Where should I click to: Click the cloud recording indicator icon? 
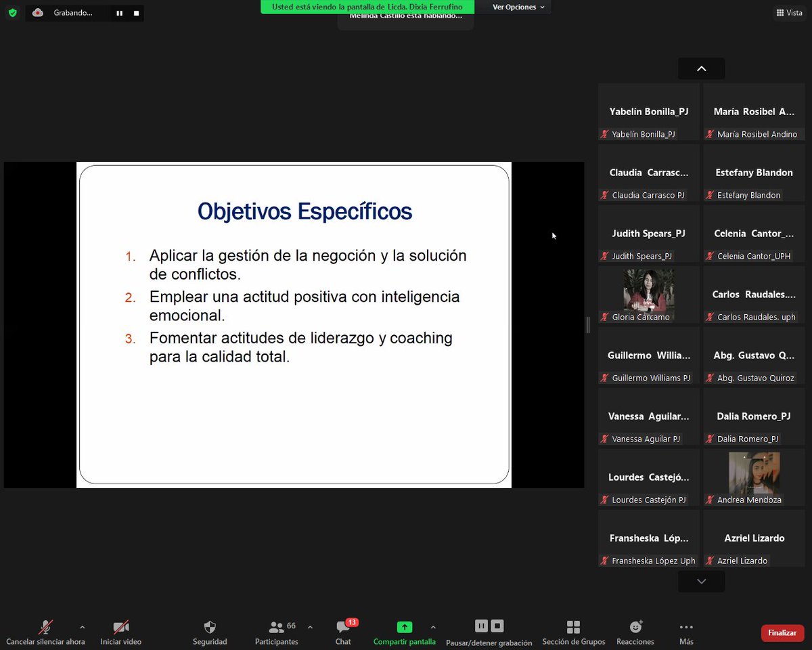point(38,12)
